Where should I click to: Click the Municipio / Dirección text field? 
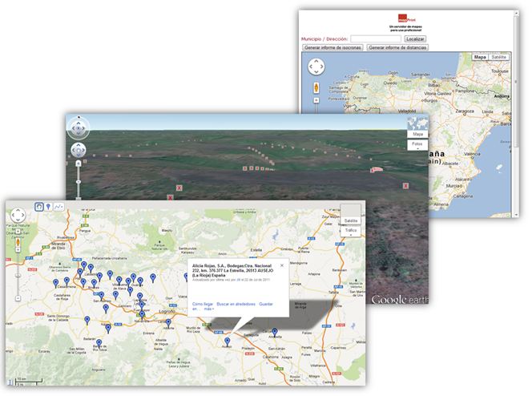coord(375,38)
